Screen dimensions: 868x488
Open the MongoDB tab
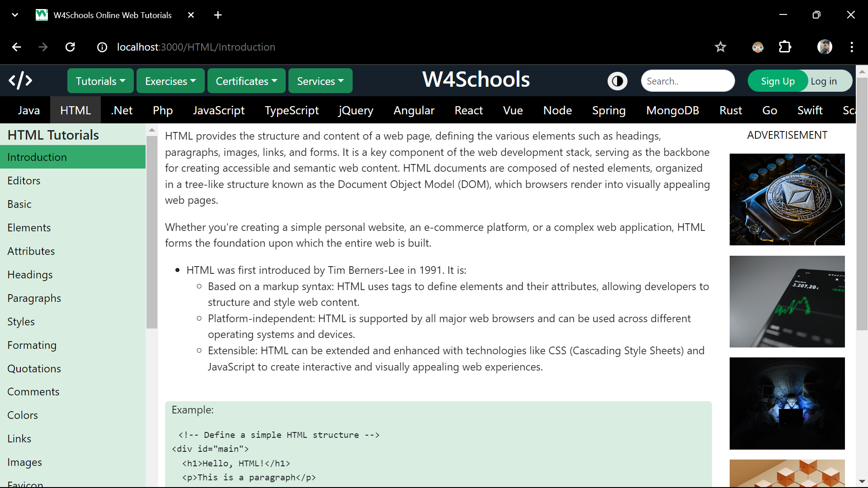coord(673,110)
